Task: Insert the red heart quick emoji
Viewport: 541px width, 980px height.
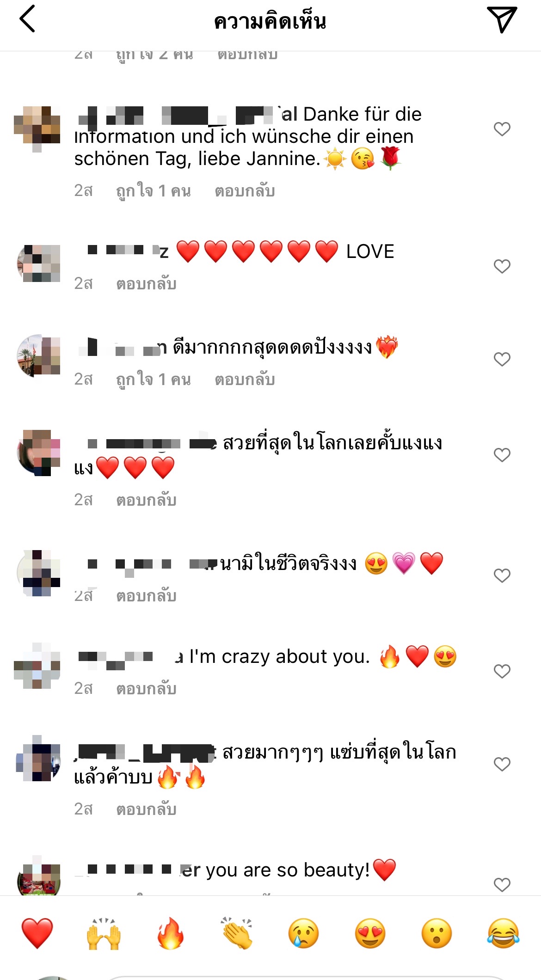Action: click(37, 933)
